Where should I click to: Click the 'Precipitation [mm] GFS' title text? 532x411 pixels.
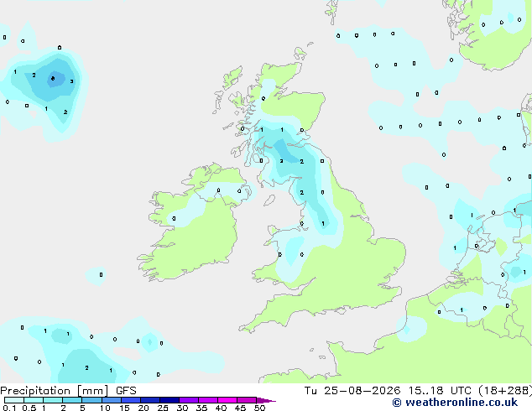68,391
